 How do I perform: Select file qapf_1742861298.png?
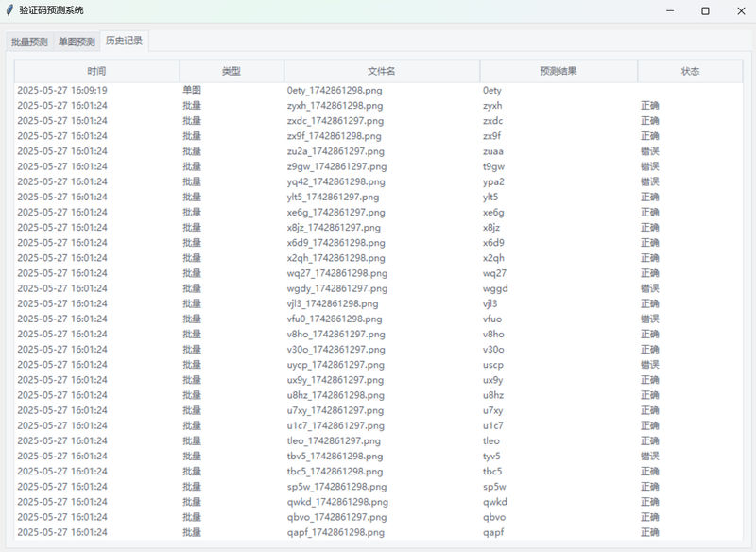tap(336, 533)
